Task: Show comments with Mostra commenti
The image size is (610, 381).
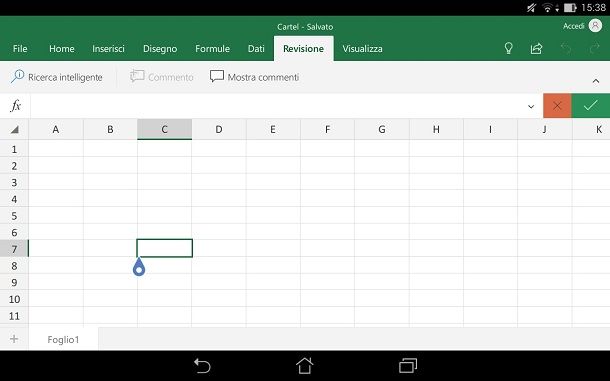Action: click(254, 77)
